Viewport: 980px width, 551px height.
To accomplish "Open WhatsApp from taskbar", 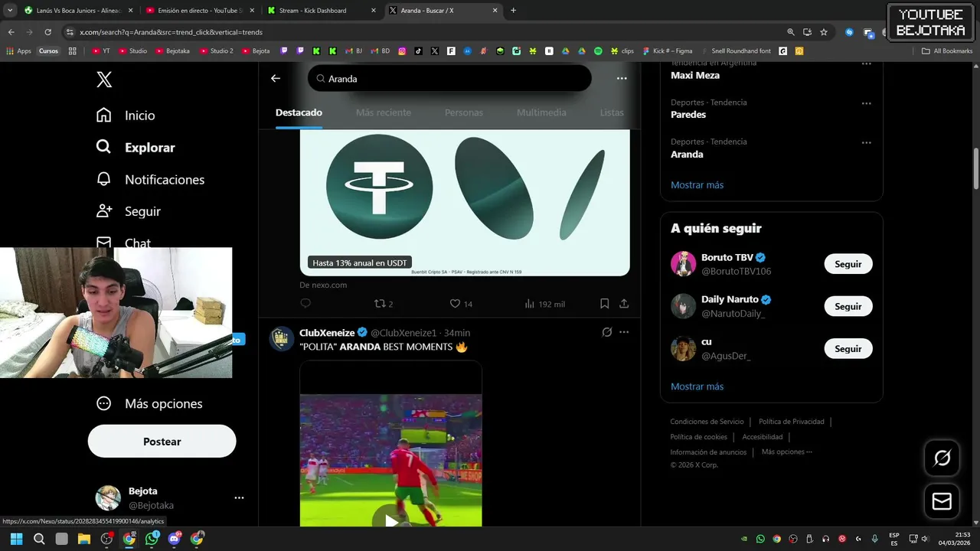I will [x=152, y=539].
